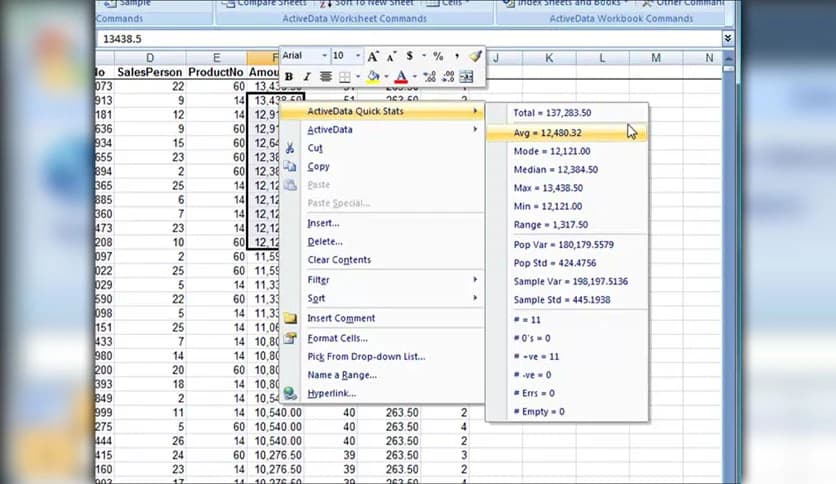Image resolution: width=836 pixels, height=484 pixels.
Task: Select column M header
Action: coord(656,58)
